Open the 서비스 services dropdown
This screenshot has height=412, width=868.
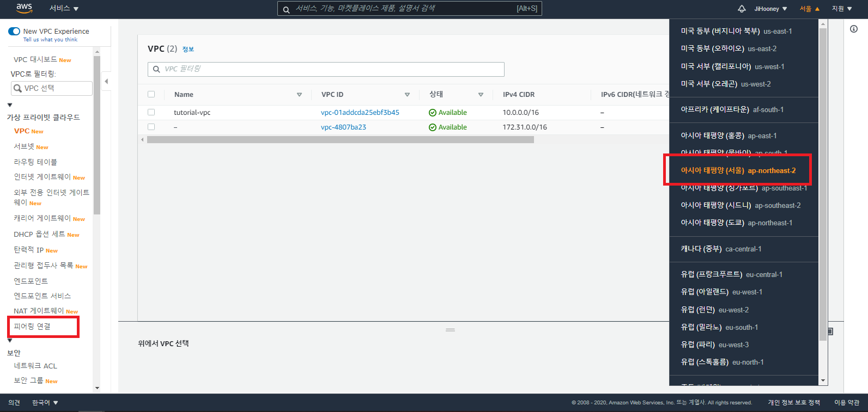(x=64, y=8)
